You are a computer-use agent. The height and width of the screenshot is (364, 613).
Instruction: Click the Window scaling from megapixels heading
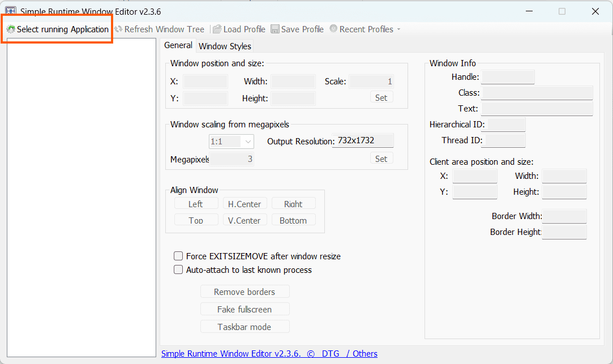[x=229, y=125]
